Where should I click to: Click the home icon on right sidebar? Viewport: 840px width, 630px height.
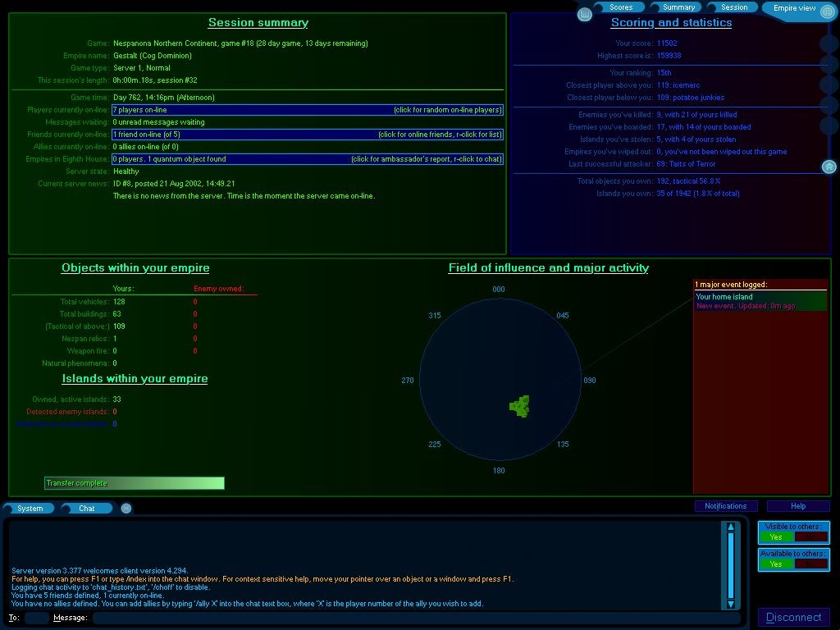click(829, 167)
